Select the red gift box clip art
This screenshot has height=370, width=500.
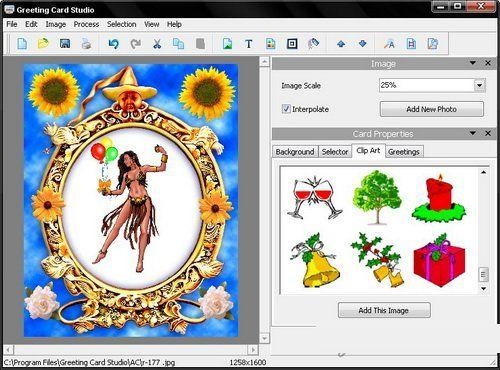coord(439,260)
